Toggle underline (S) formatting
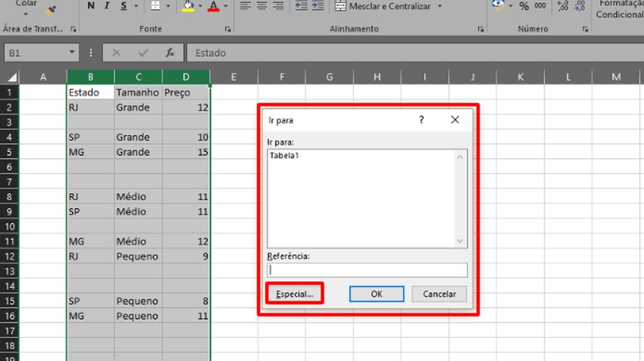This screenshot has height=361, width=644. pyautogui.click(x=124, y=6)
